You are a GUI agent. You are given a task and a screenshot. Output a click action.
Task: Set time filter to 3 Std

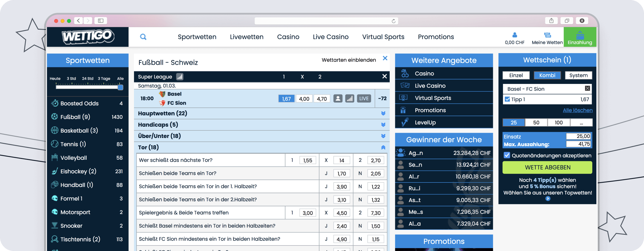[71, 78]
